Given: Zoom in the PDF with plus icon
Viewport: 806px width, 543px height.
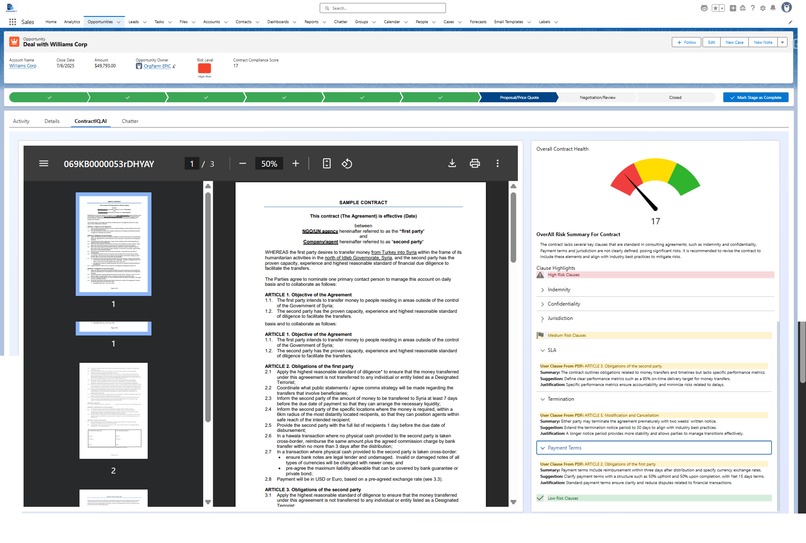Looking at the screenshot, I should point(296,164).
